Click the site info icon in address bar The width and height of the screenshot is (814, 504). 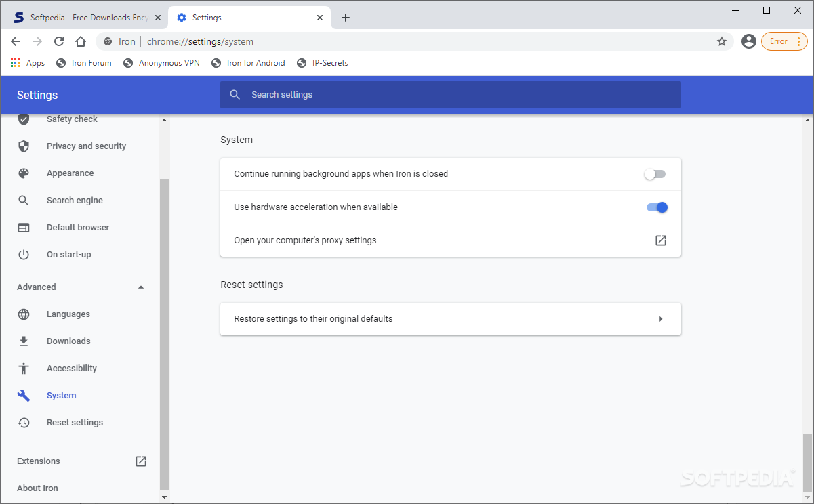108,41
